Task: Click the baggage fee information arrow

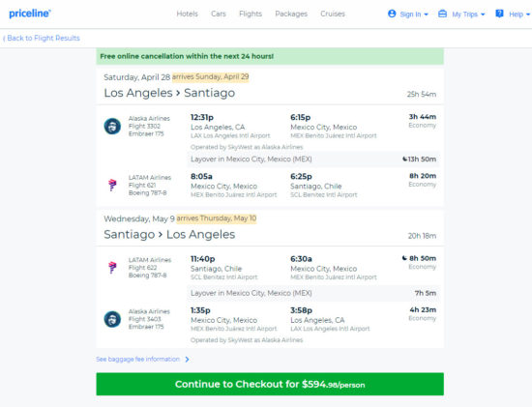Action: [x=188, y=360]
